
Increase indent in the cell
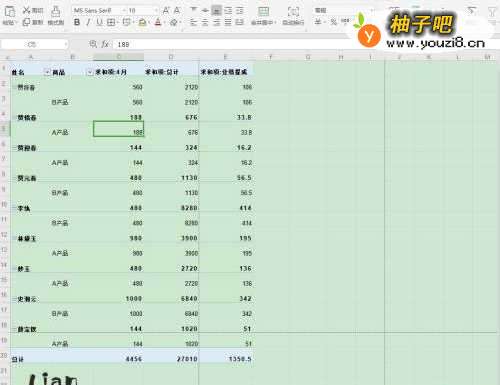tap(240, 10)
